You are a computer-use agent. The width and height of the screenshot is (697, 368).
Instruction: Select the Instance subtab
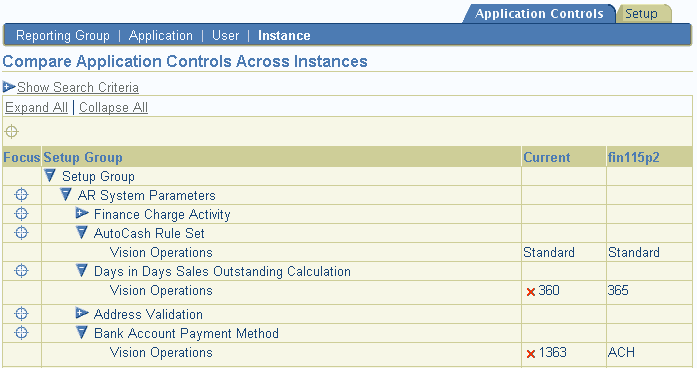[284, 36]
